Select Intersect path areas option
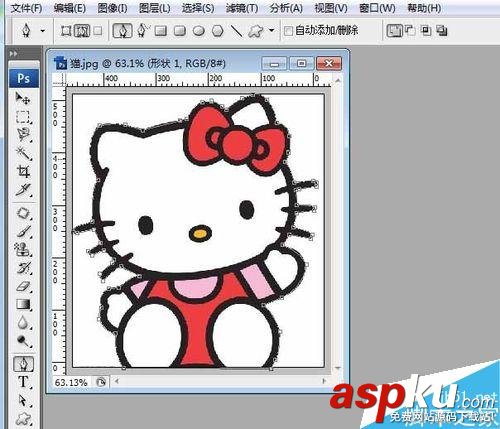The width and height of the screenshot is (500, 429). pyautogui.click(x=426, y=31)
